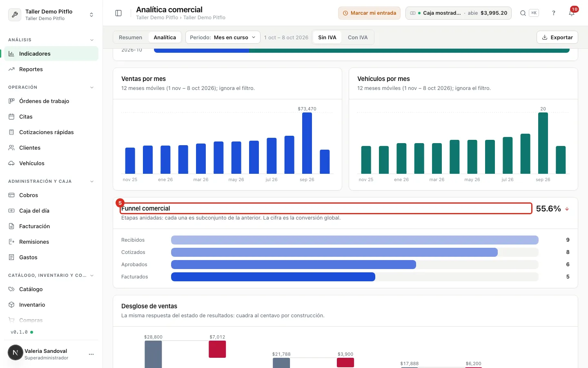Toggle the sidebar panel icon

pos(118,13)
